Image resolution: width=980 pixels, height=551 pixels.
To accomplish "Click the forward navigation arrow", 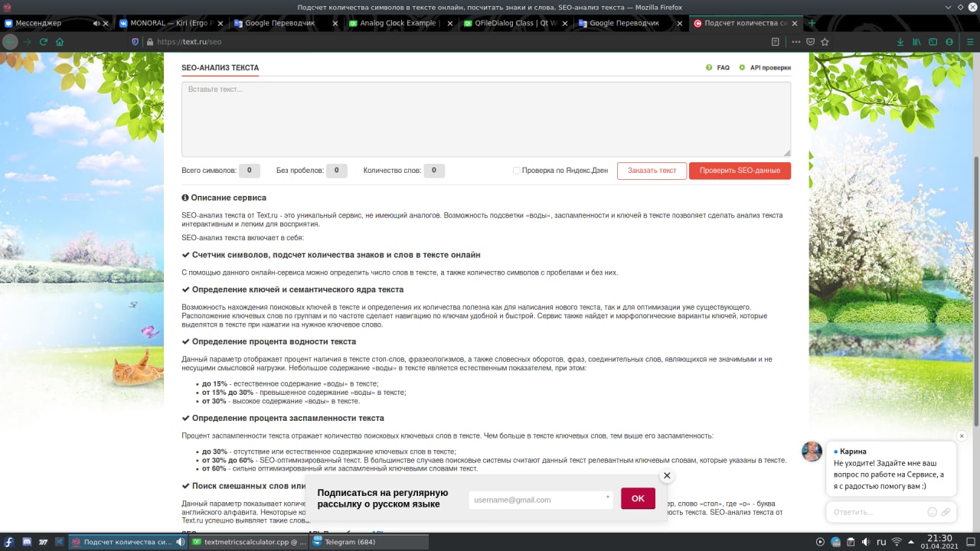I will (28, 41).
